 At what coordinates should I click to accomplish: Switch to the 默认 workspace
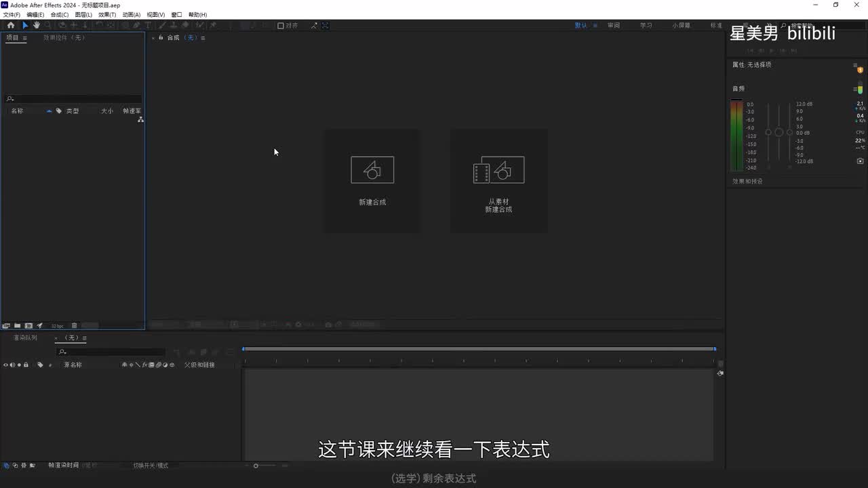581,25
